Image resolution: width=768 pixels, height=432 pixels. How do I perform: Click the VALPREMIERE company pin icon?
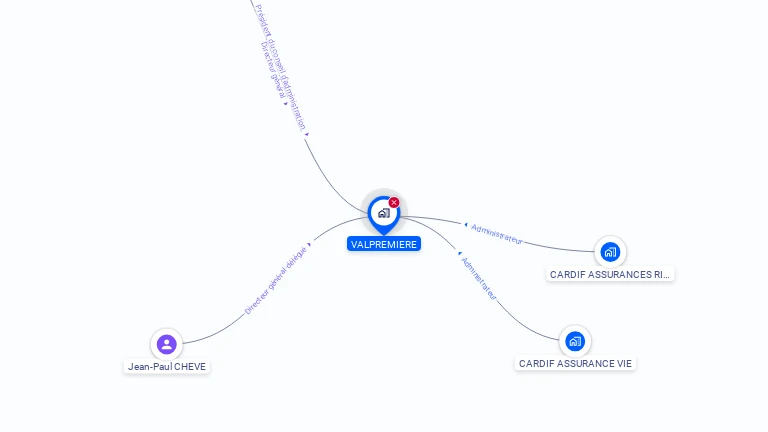click(384, 214)
